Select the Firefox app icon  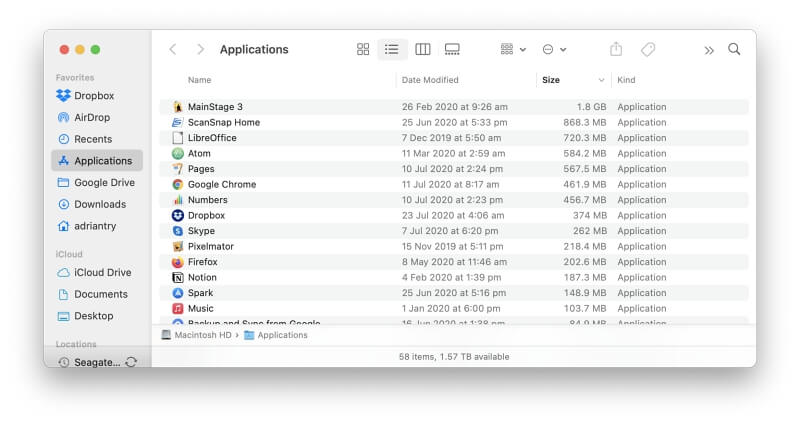(x=178, y=262)
